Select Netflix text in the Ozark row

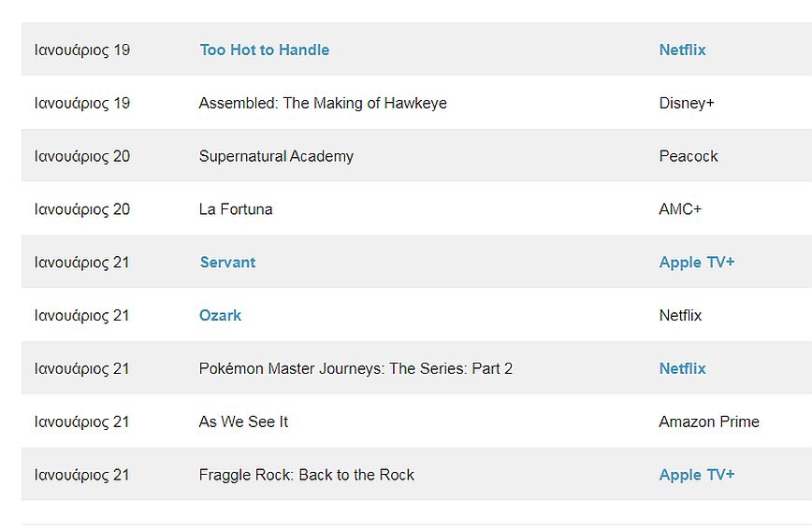[x=680, y=316]
